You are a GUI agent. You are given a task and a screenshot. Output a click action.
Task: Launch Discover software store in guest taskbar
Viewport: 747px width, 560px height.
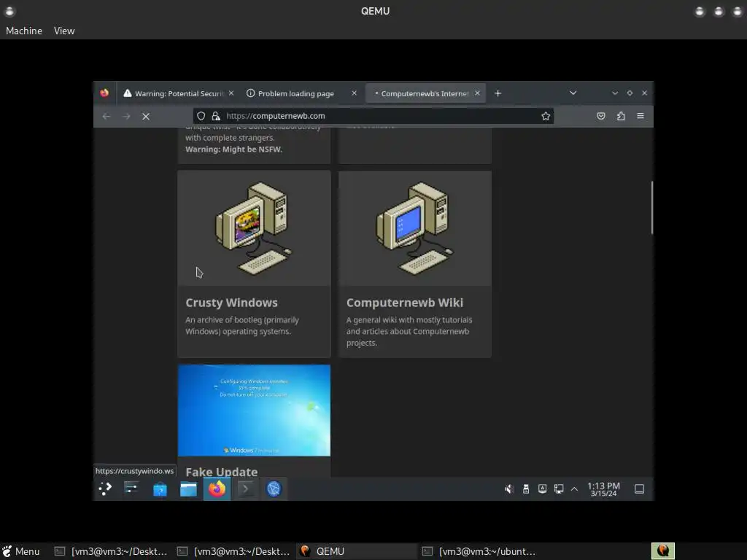[x=160, y=489]
